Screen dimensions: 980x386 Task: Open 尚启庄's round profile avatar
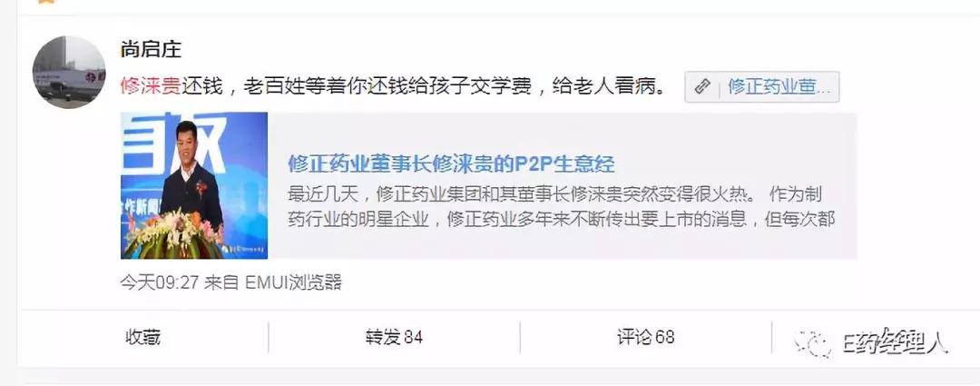[x=69, y=72]
